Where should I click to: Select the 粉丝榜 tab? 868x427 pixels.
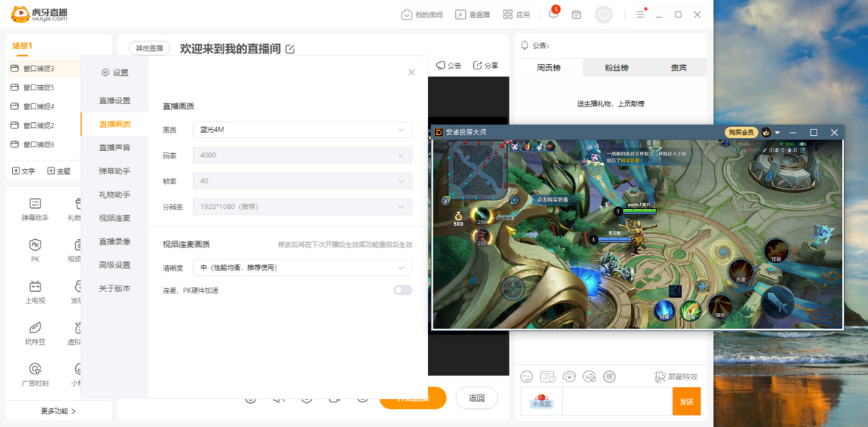pos(616,68)
